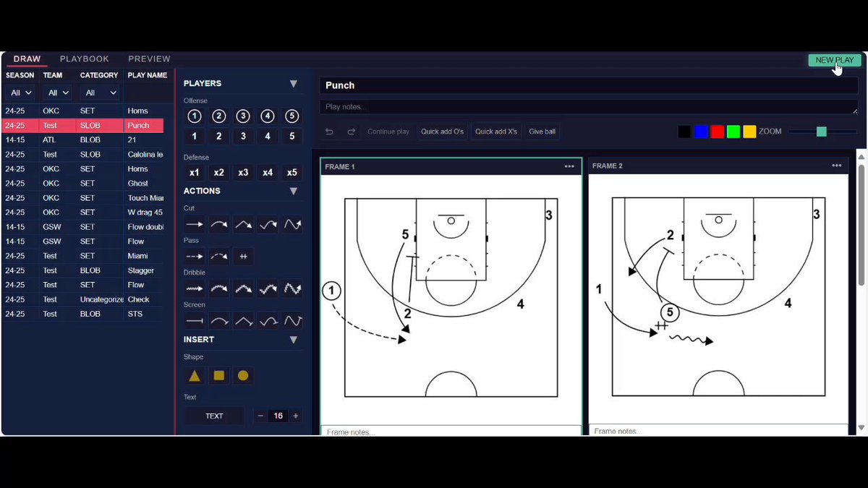The height and width of the screenshot is (488, 868).
Task: Choose the angled screen line tool
Action: tap(244, 320)
